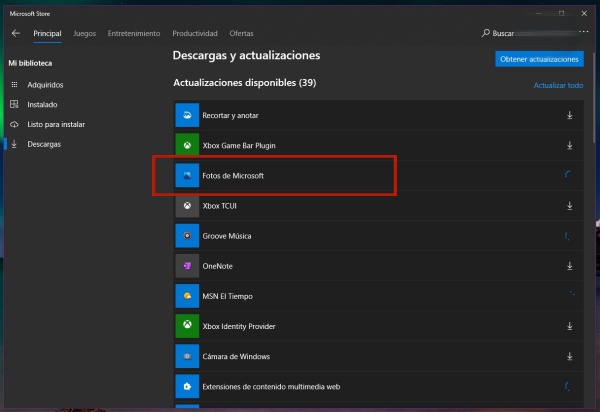Image resolution: width=600 pixels, height=412 pixels.
Task: Click the Xbox Identity Provider icon
Action: (x=187, y=326)
